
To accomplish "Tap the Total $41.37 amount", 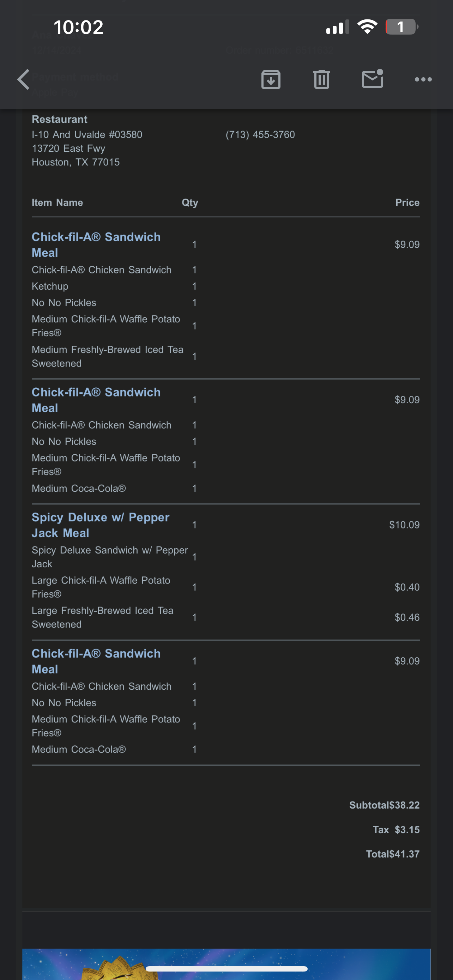I will point(393,854).
